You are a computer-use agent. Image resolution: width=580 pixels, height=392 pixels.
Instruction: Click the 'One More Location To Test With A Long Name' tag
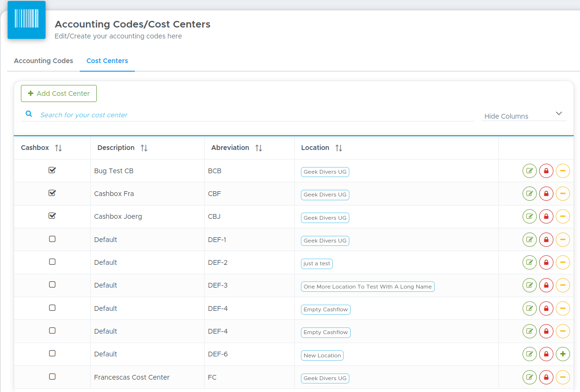pyautogui.click(x=368, y=287)
